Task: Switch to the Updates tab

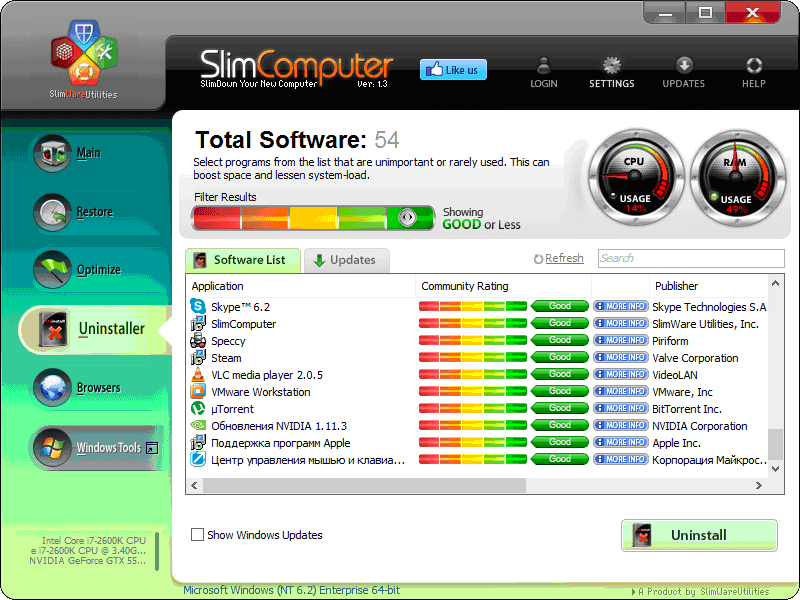Action: [346, 260]
